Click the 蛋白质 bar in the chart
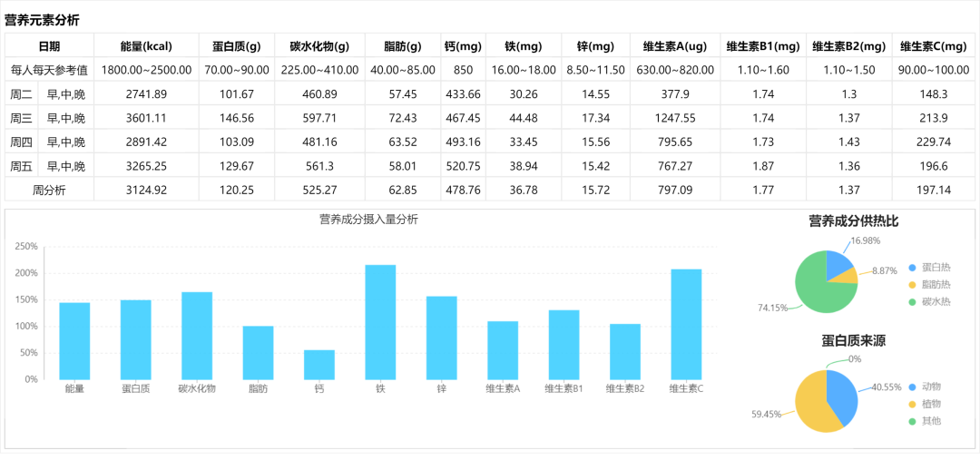Screen dimensions: 980x470 point(135,339)
